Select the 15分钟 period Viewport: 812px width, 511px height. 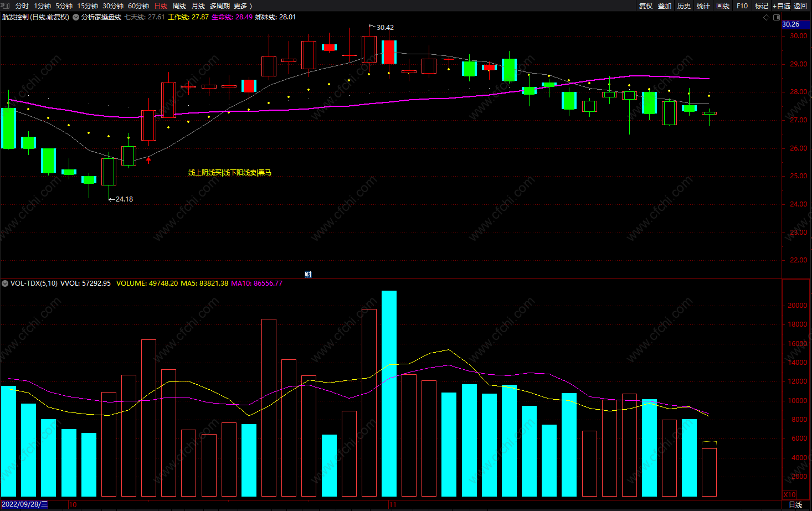(x=88, y=6)
